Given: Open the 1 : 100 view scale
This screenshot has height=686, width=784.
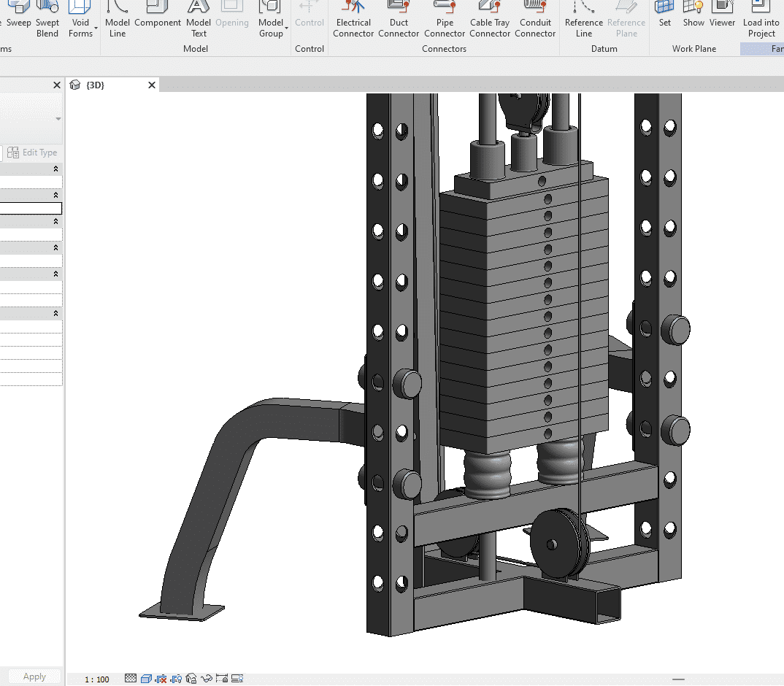Looking at the screenshot, I should (97, 679).
